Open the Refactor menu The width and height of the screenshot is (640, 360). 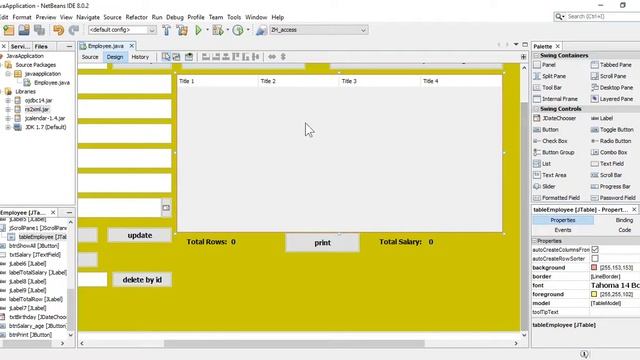tap(136, 17)
